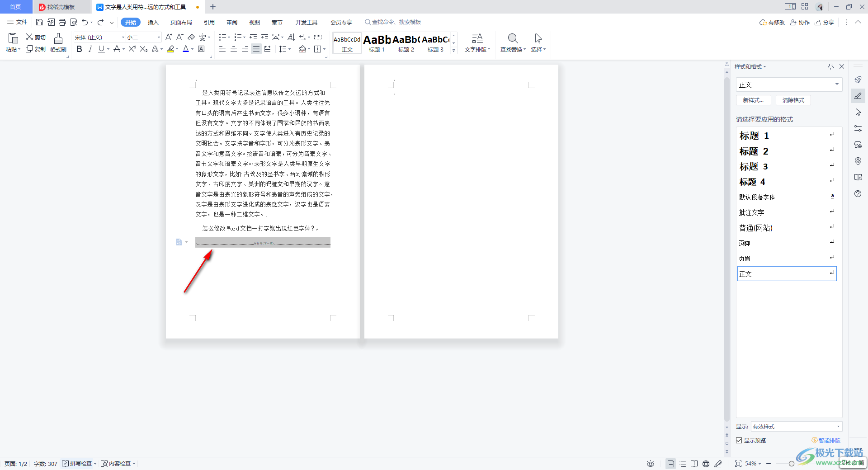Toggle underline formatting
This screenshot has width=868, height=470.
pyautogui.click(x=101, y=49)
